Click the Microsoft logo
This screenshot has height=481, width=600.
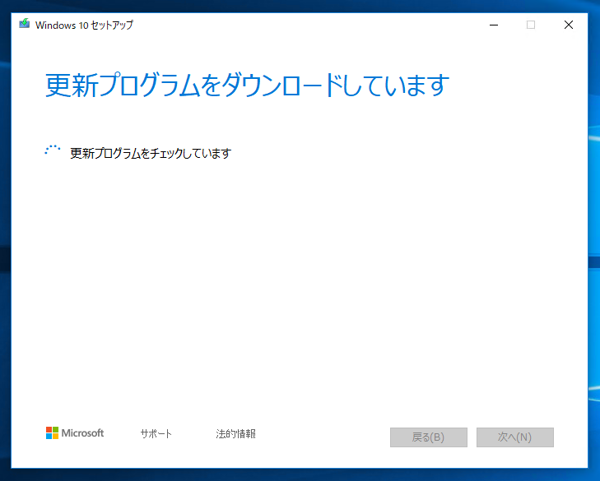tap(75, 433)
